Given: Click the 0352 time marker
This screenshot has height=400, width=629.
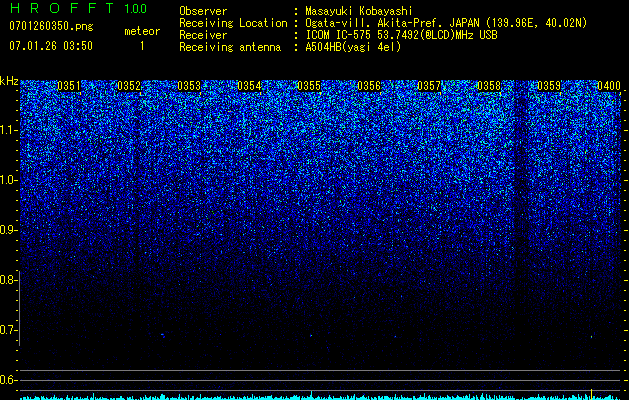Looking at the screenshot, I should (129, 86).
